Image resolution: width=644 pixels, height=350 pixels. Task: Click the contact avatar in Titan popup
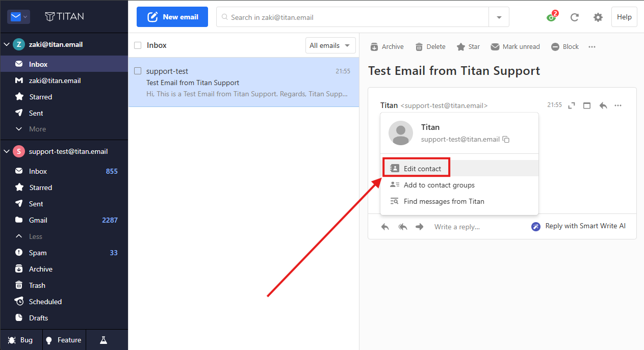(x=401, y=133)
